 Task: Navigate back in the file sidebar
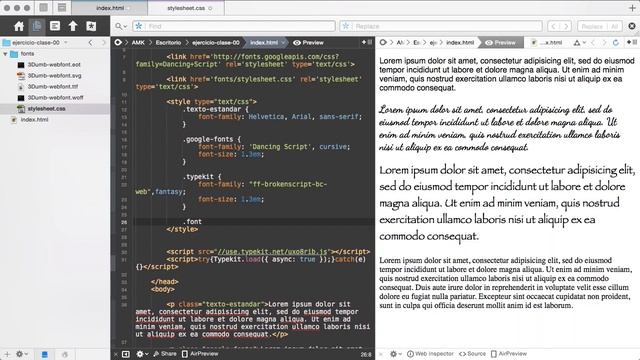tap(91, 42)
